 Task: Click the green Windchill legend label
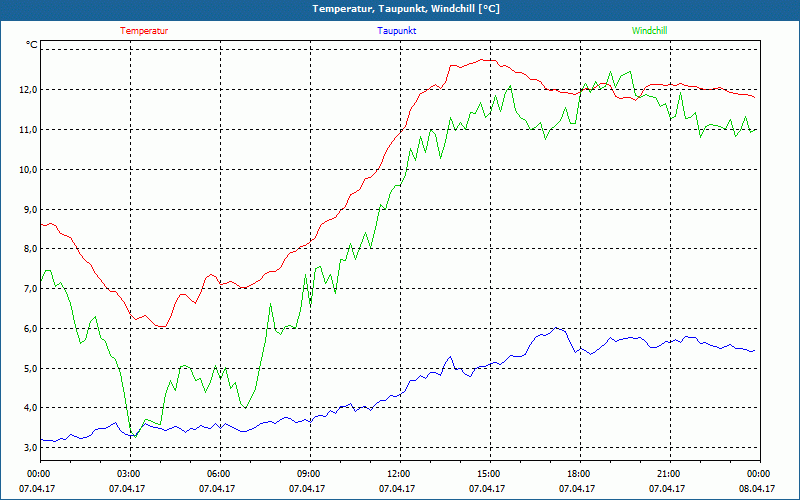coord(649,31)
